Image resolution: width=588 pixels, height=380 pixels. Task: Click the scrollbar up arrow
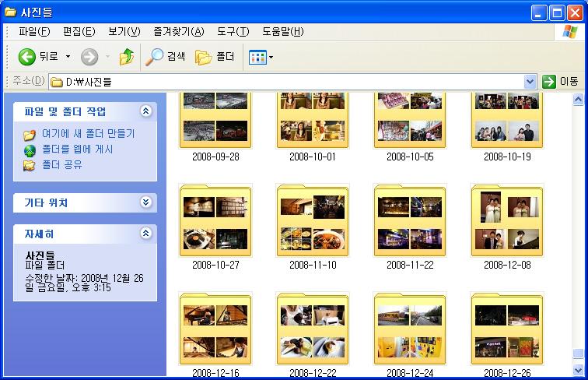[x=578, y=99]
